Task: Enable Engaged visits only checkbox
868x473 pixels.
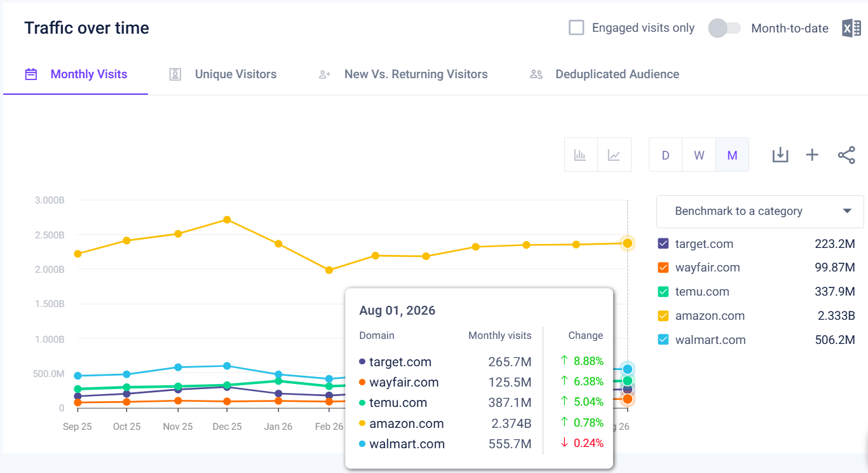Action: coord(576,28)
